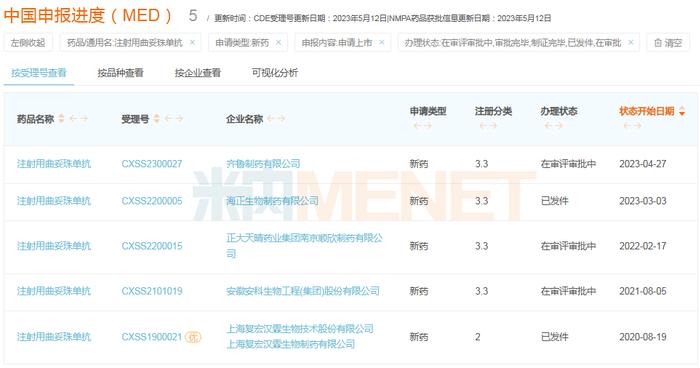Move 企业名称 column right arrow

(281, 119)
